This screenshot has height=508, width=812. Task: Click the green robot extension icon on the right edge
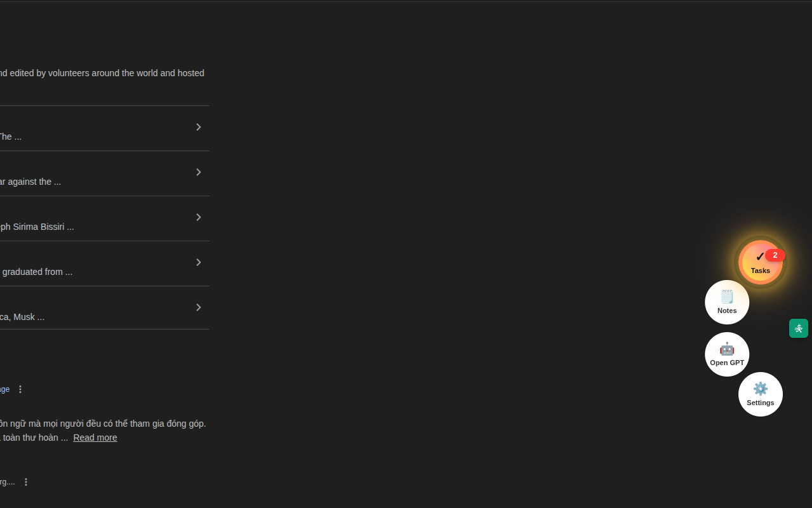[799, 328]
